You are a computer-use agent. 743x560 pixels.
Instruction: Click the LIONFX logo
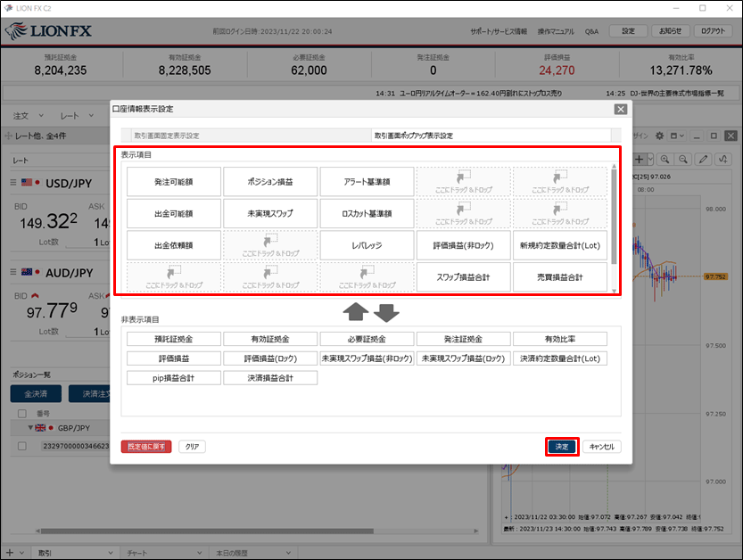click(x=48, y=31)
